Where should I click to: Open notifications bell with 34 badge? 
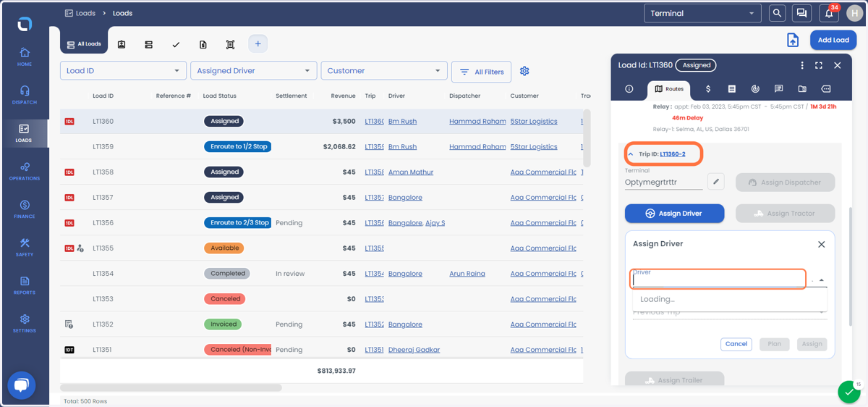pyautogui.click(x=829, y=13)
